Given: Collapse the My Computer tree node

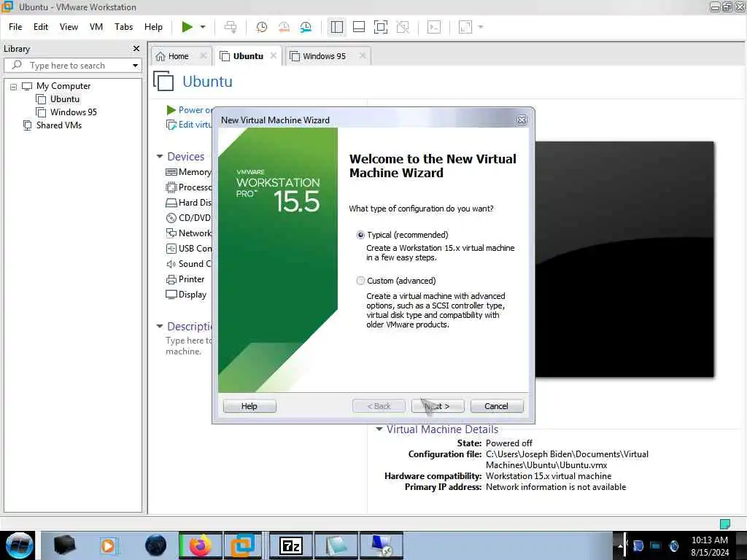Looking at the screenshot, I should [13, 87].
